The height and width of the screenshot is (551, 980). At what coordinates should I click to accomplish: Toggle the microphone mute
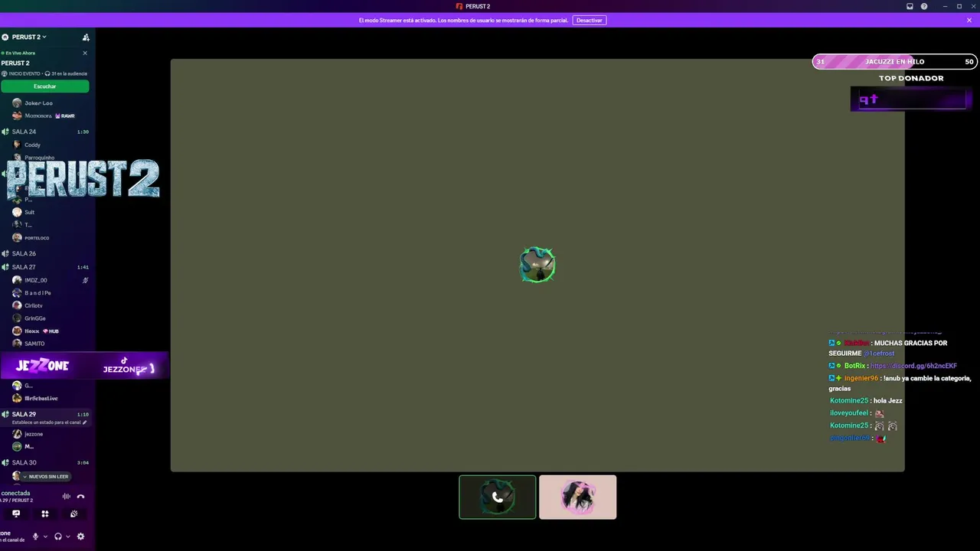tap(35, 536)
